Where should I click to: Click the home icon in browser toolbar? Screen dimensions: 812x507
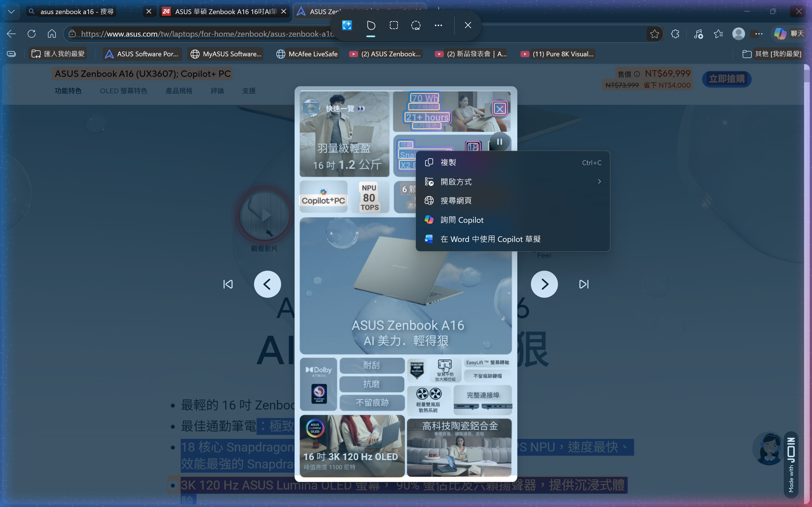[x=52, y=34]
